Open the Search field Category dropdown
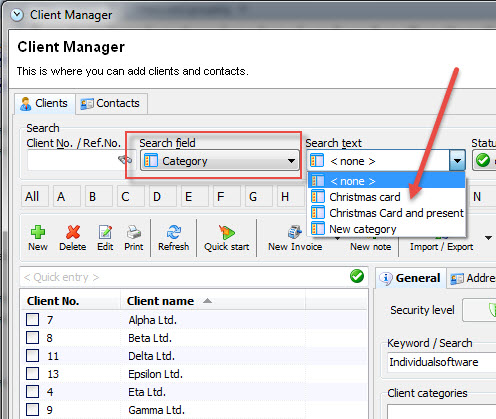Viewport: 496px width, 419px height. pos(220,161)
